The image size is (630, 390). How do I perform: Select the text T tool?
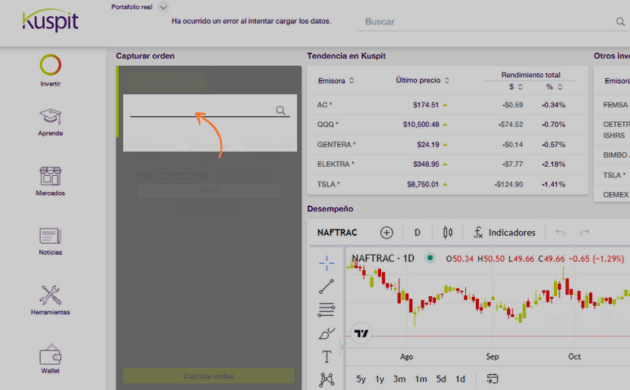pos(327,356)
